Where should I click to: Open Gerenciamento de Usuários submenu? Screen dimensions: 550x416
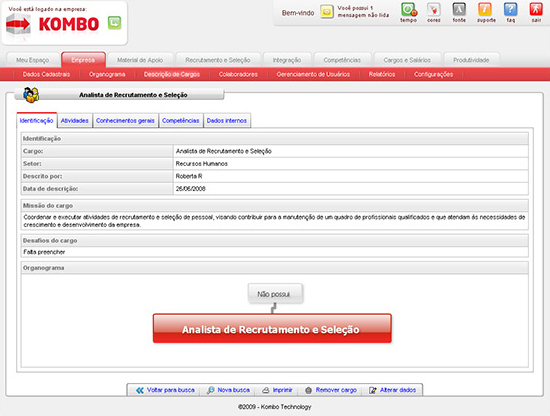pyautogui.click(x=313, y=74)
